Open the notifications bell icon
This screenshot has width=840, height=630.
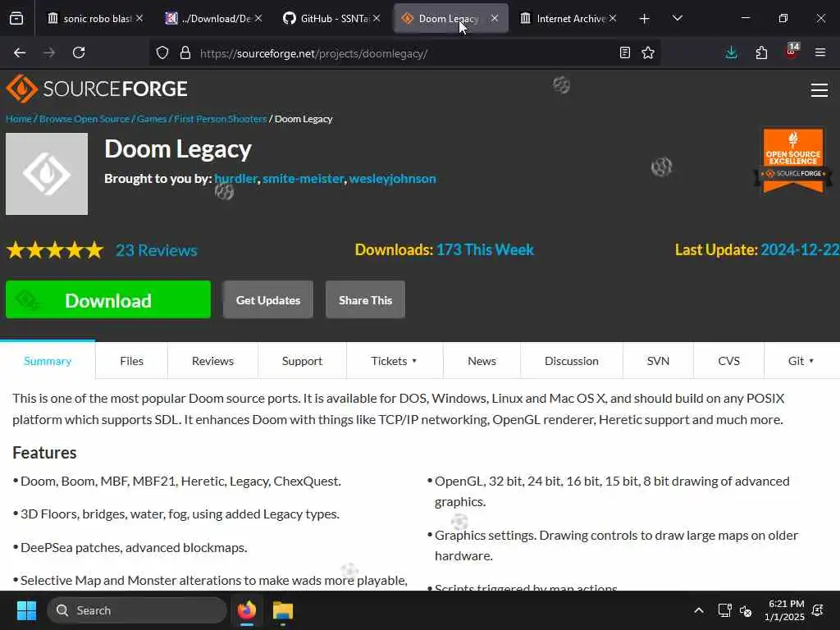click(x=818, y=610)
